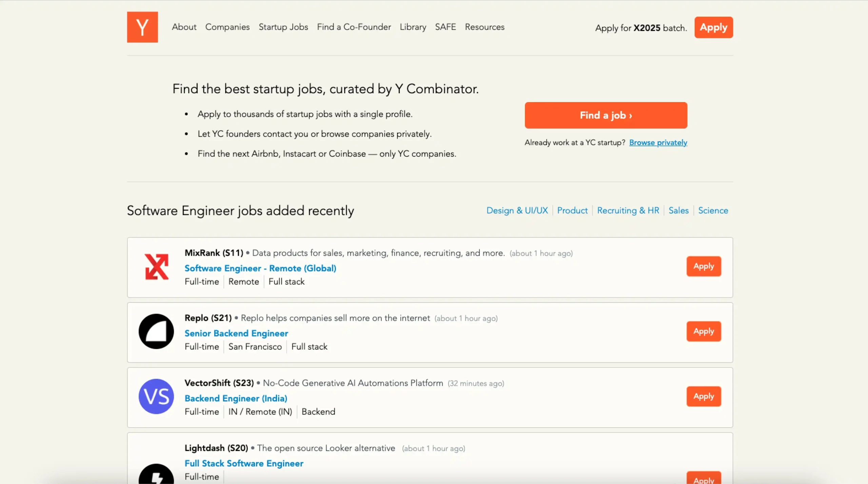Click the Remote tag on MixRank
Image resolution: width=868 pixels, height=484 pixels.
tap(244, 282)
